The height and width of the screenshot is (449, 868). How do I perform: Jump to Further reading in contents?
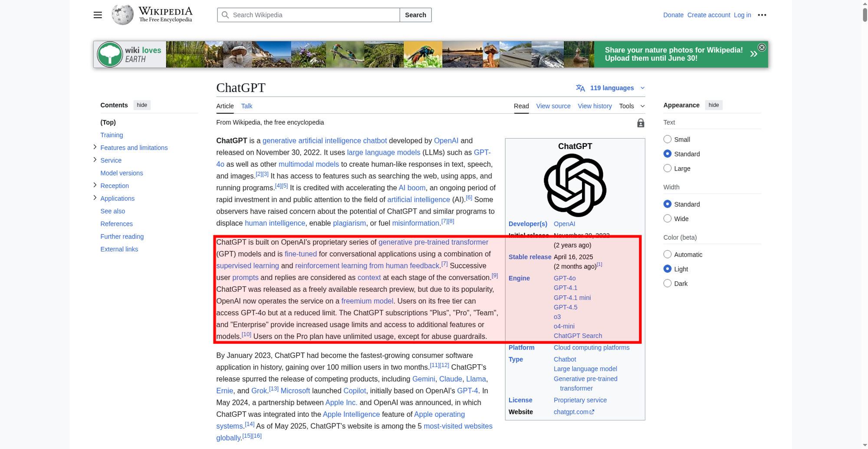(122, 236)
